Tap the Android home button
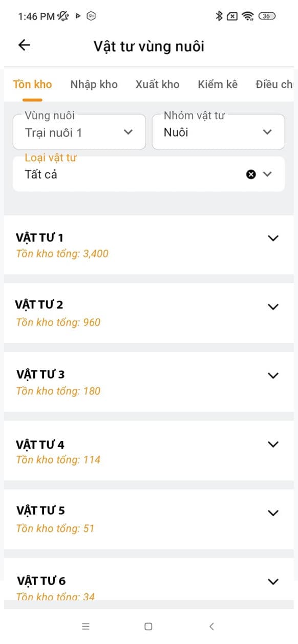Viewport: 298px width, 644px height. (x=148, y=626)
